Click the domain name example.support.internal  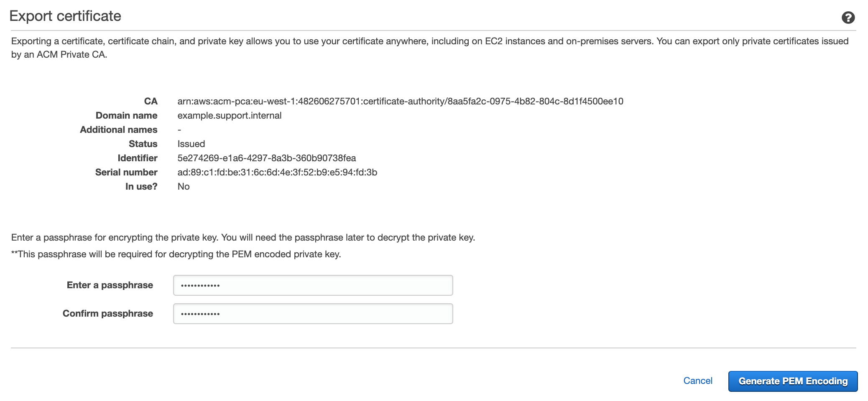[x=229, y=115]
